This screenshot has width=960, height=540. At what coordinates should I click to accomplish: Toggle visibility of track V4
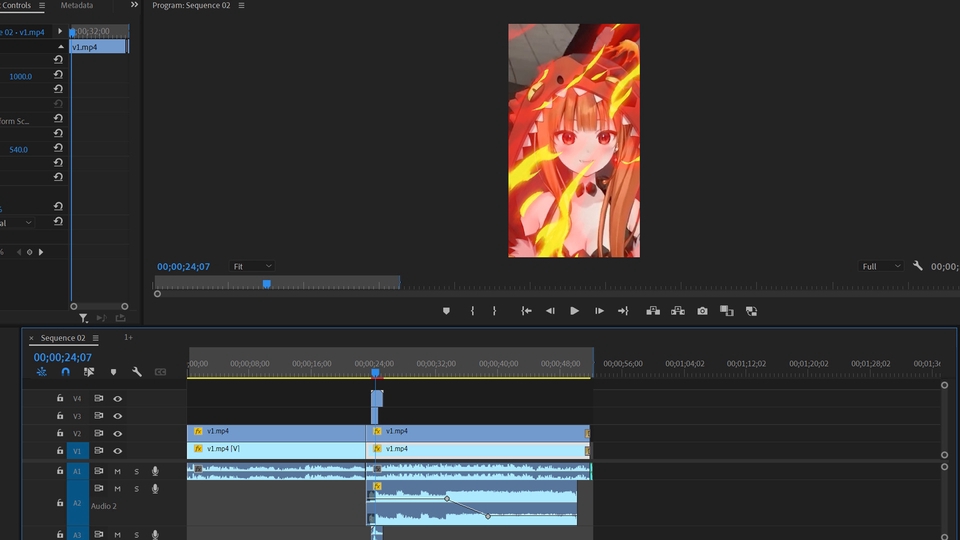(x=118, y=399)
